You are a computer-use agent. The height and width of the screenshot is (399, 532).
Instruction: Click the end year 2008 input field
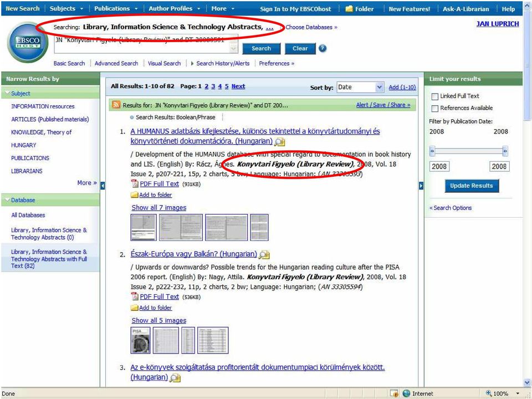(x=499, y=167)
